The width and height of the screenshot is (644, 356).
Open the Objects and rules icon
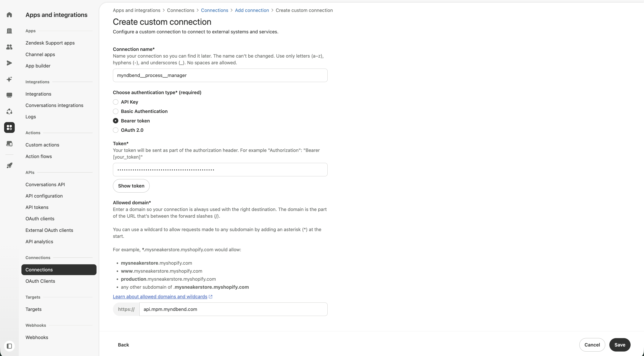tap(9, 111)
